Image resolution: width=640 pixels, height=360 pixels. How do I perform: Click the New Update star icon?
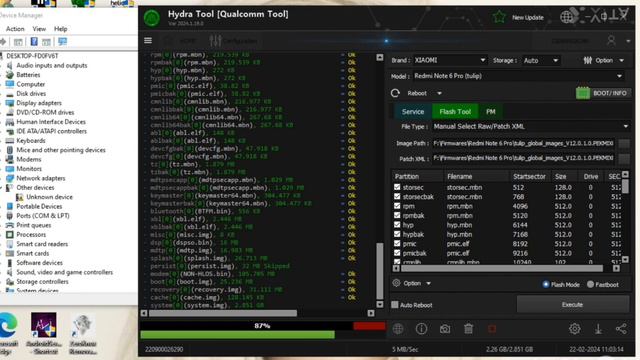tap(499, 17)
